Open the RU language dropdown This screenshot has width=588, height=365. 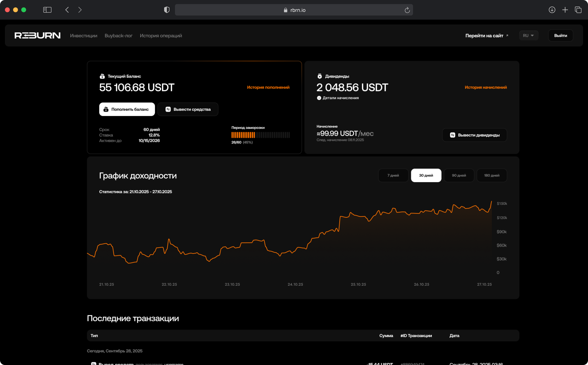click(x=528, y=35)
